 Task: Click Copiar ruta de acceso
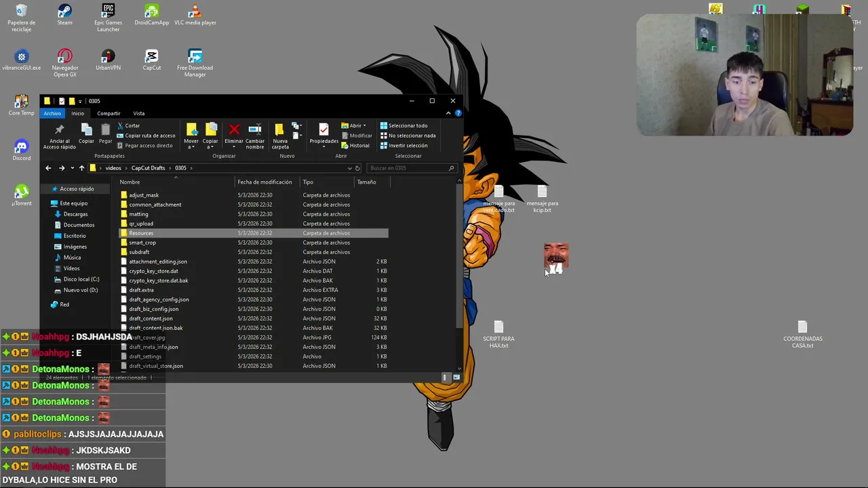146,136
